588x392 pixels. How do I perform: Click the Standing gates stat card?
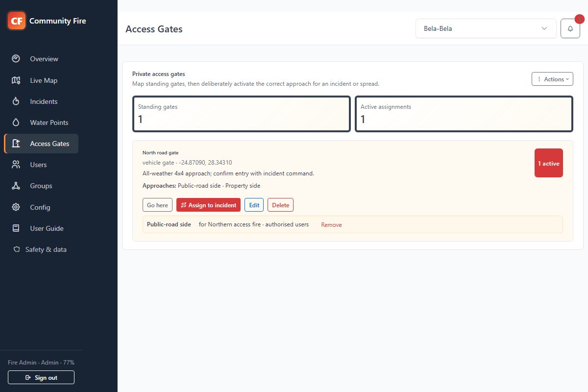click(242, 114)
